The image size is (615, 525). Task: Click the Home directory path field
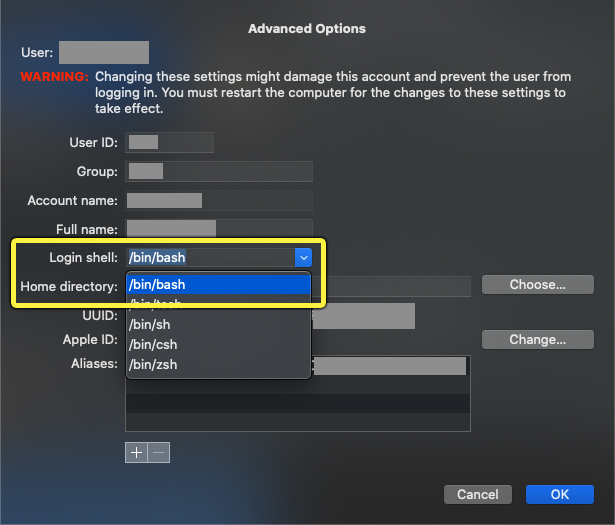tap(392, 286)
